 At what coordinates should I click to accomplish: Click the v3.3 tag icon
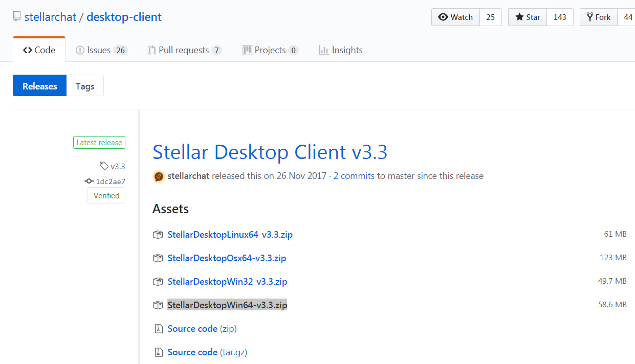pos(104,166)
